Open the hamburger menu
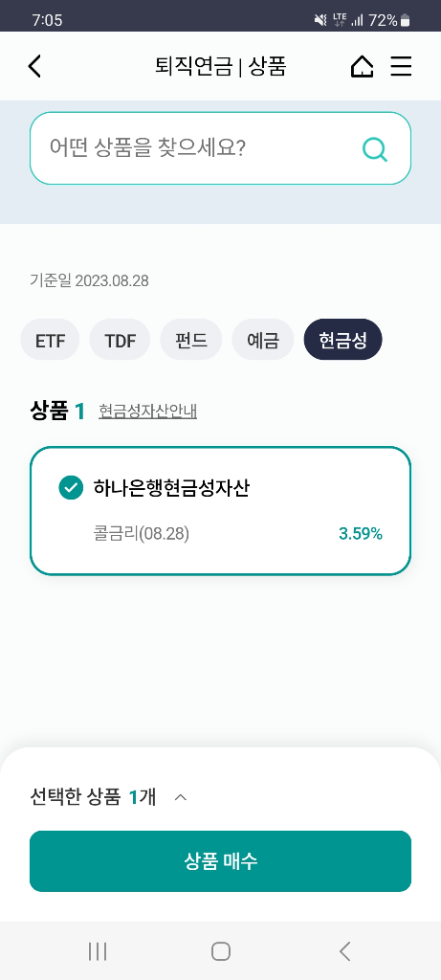Viewport: 441px width, 980px height. pyautogui.click(x=401, y=66)
